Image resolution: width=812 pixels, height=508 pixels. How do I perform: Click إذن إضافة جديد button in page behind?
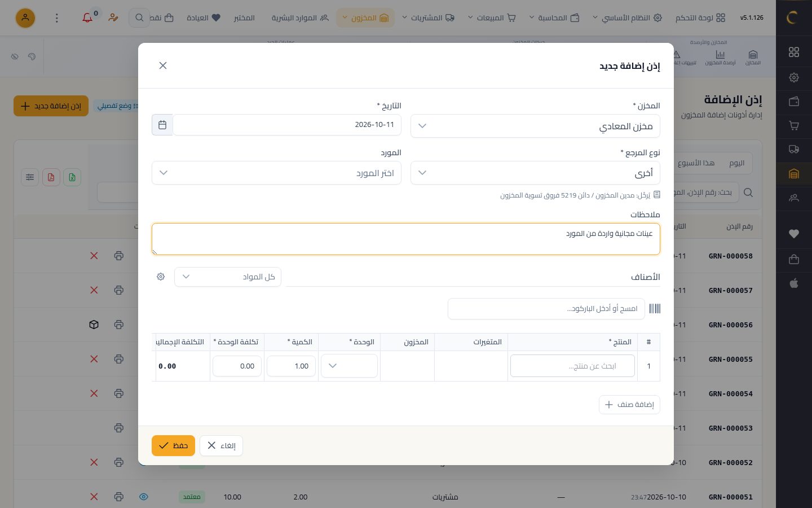(51, 106)
